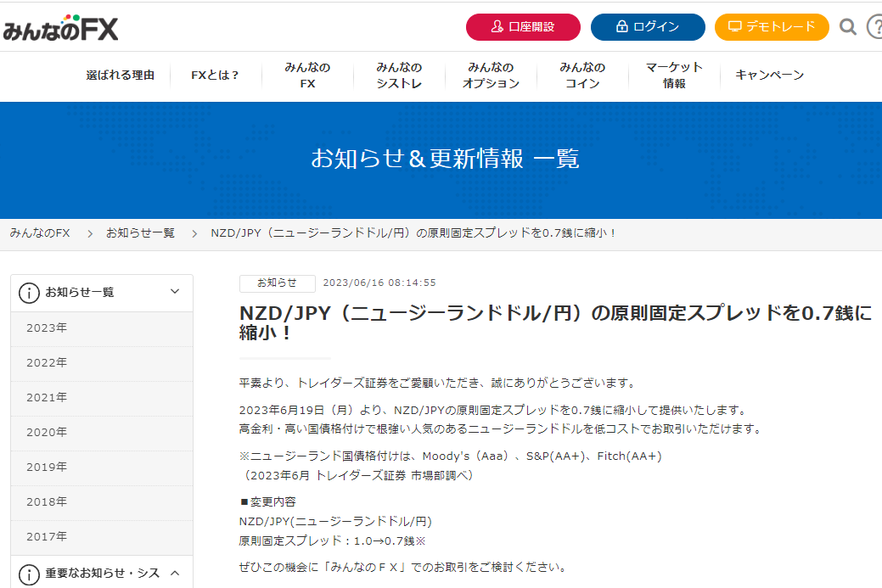This screenshot has height=588, width=882.
Task: Click the お知らせ＆更新情報 一覧 banner title
Action: (445, 159)
